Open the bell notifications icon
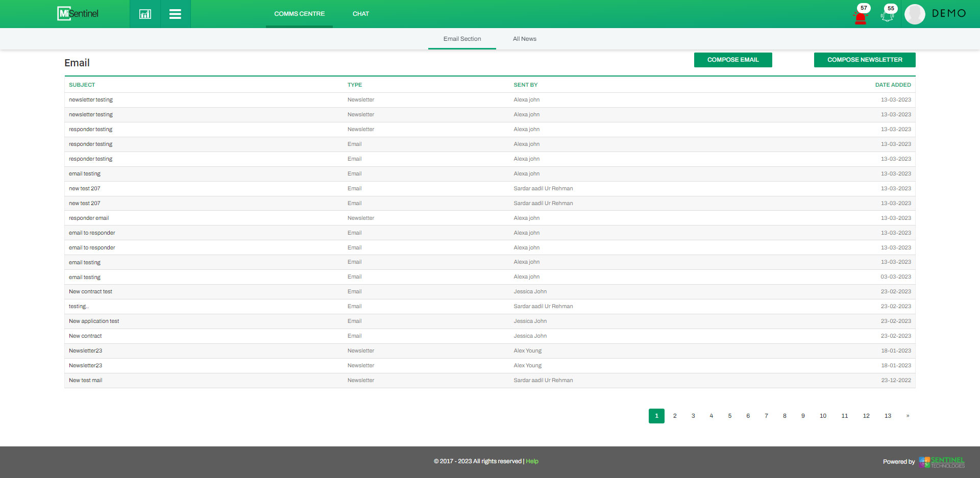The width and height of the screenshot is (980, 478). click(x=887, y=15)
